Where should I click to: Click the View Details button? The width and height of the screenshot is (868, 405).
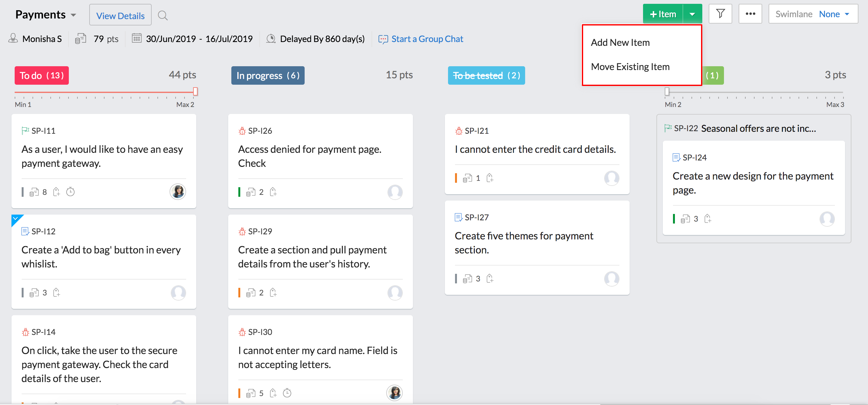120,16
